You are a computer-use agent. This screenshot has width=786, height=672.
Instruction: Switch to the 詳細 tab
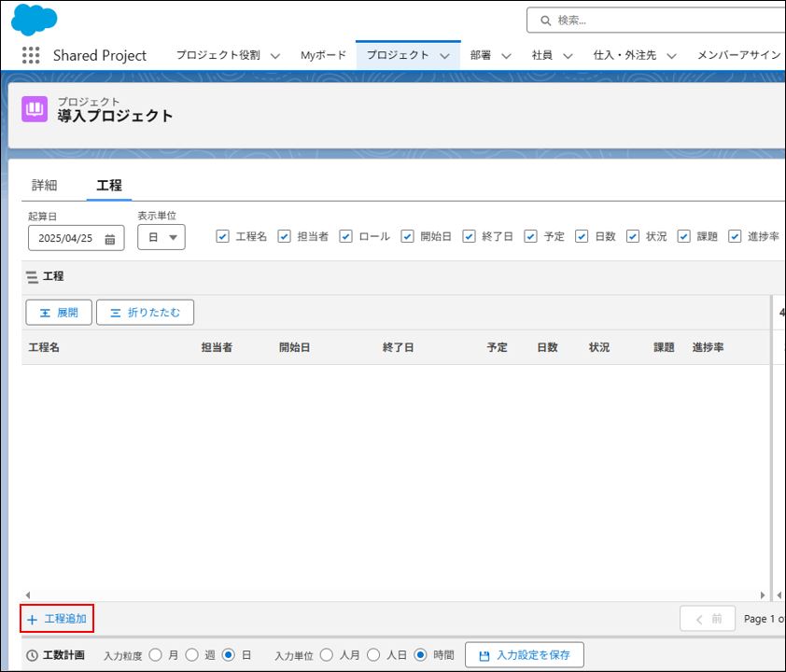point(45,185)
